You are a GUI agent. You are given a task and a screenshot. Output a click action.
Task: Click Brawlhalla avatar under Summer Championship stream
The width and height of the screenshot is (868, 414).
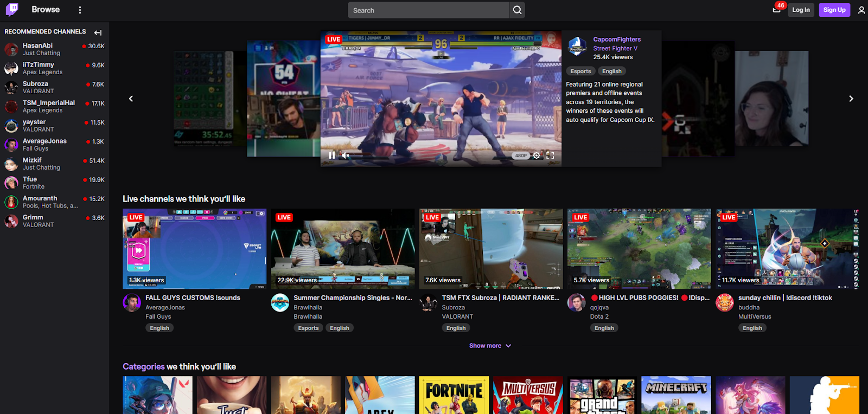280,303
